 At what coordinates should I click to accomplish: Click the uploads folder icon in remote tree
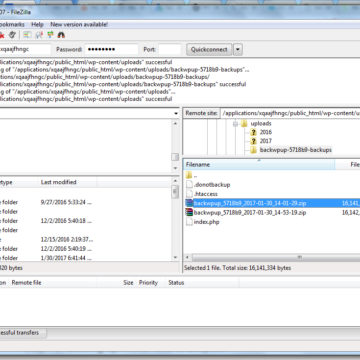click(x=244, y=124)
